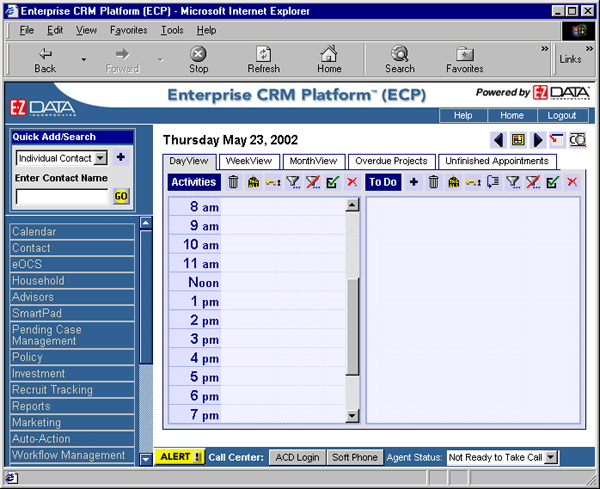Apply filter in Activities toolbar
600x489 pixels.
click(x=293, y=182)
